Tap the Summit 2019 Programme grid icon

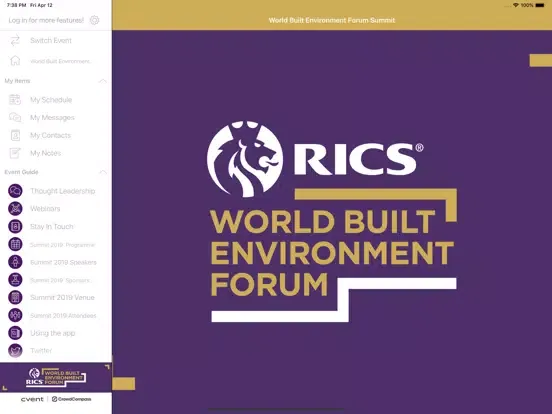15,244
